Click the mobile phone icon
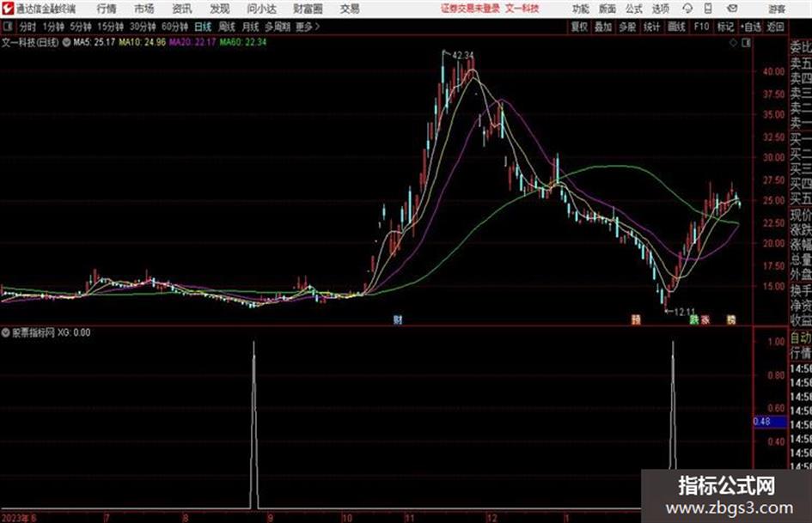This screenshot has width=812, height=523. 708,9
